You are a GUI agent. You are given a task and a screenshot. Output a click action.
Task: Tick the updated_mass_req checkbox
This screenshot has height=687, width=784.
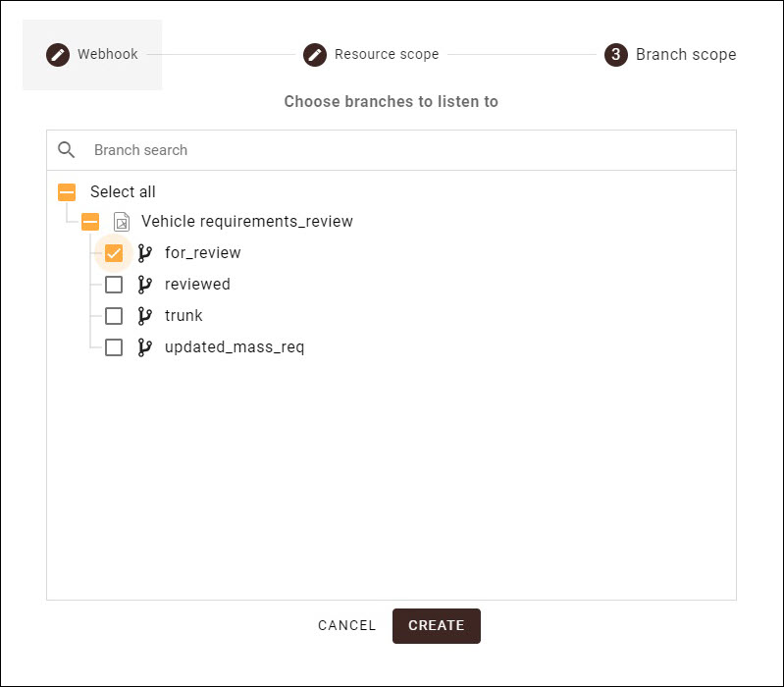pos(114,347)
